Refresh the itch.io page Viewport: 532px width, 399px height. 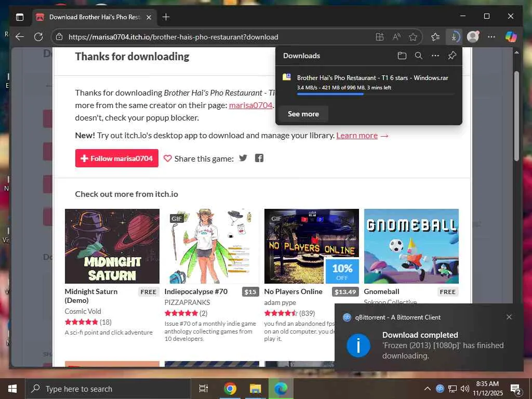[38, 37]
